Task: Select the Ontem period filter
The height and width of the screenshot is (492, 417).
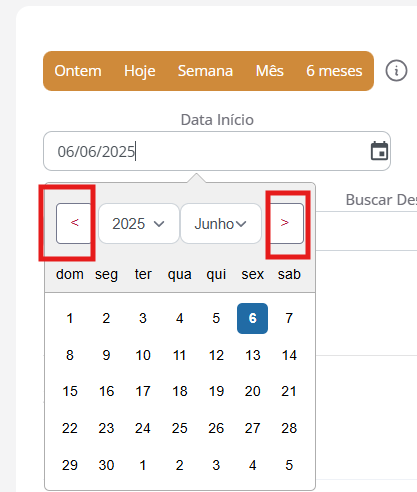Action: (78, 71)
